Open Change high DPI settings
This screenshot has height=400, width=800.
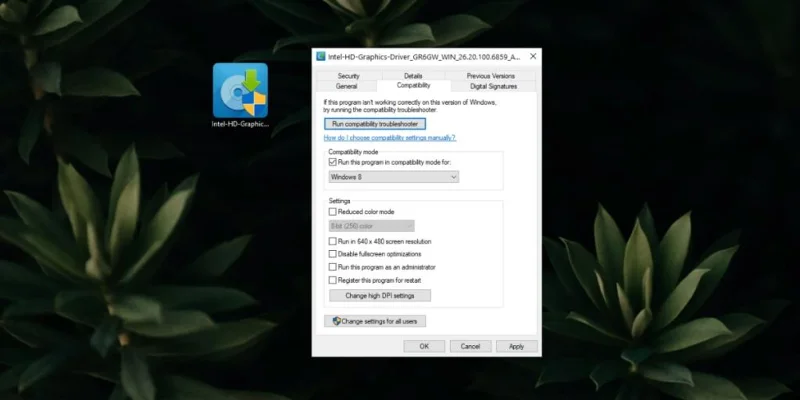(x=380, y=295)
